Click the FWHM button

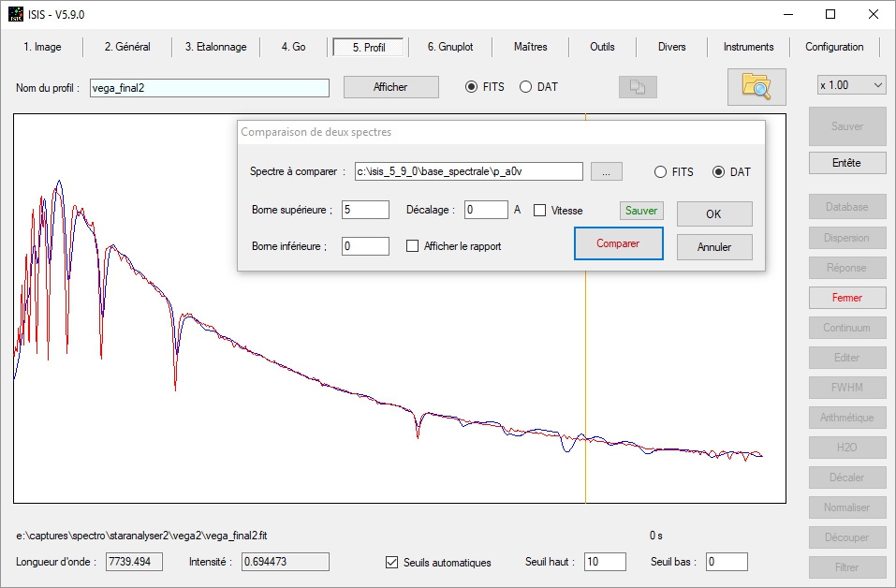[847, 388]
